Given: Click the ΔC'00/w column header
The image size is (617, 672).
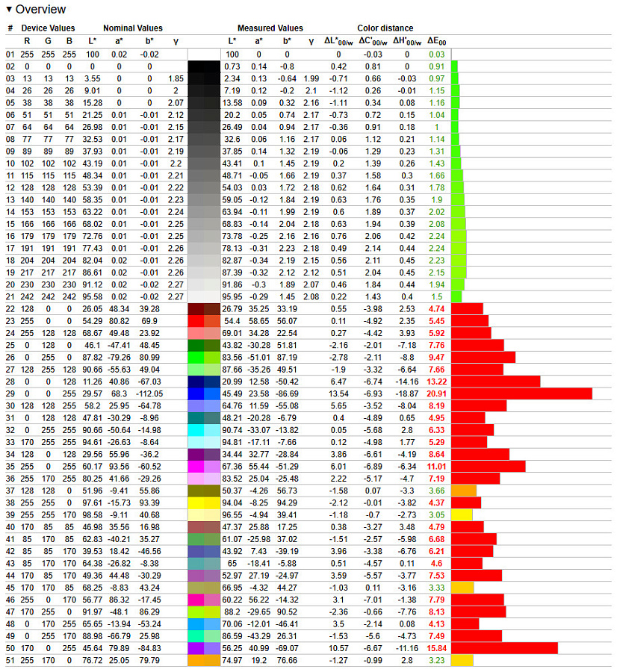Looking at the screenshot, I should pos(373,41).
